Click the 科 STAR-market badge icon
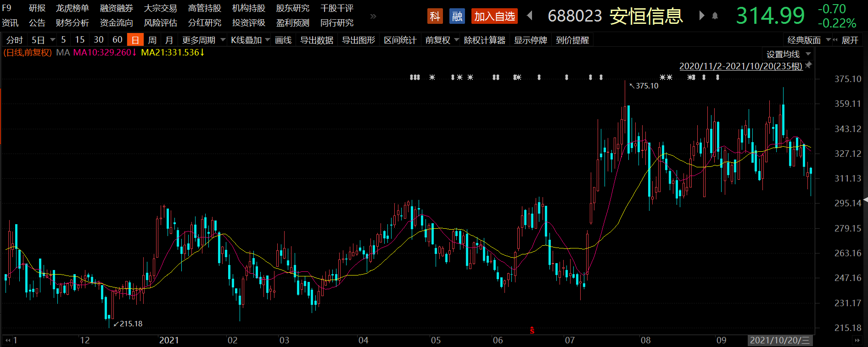The width and height of the screenshot is (868, 347). (434, 17)
